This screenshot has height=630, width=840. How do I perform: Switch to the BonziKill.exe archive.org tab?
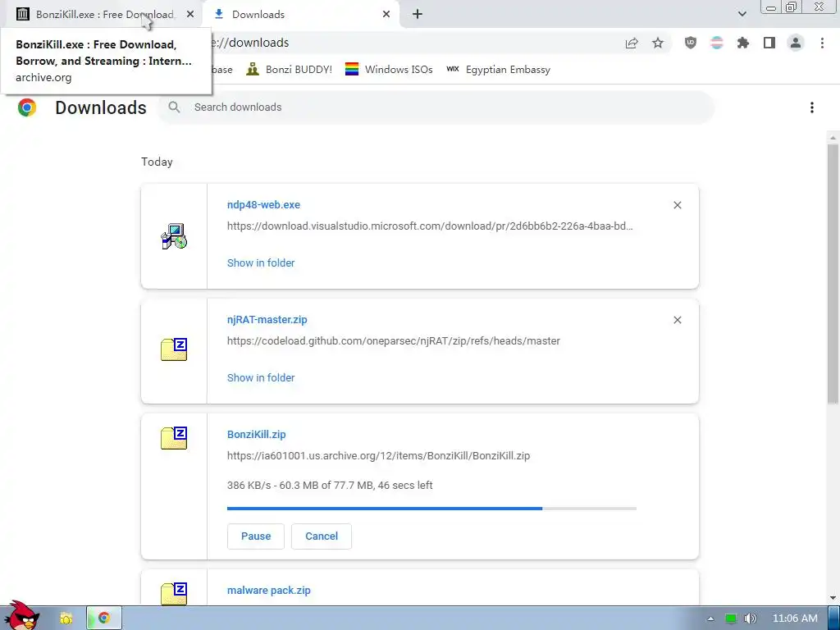click(102, 15)
